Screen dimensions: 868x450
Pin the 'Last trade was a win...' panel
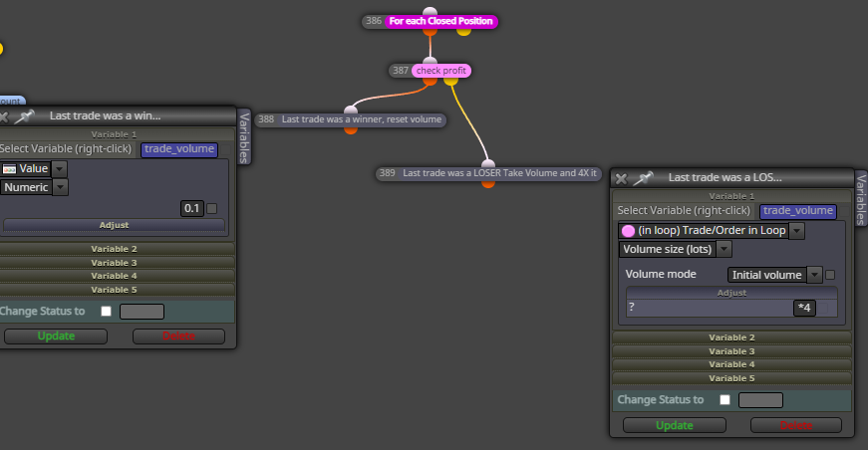(24, 116)
